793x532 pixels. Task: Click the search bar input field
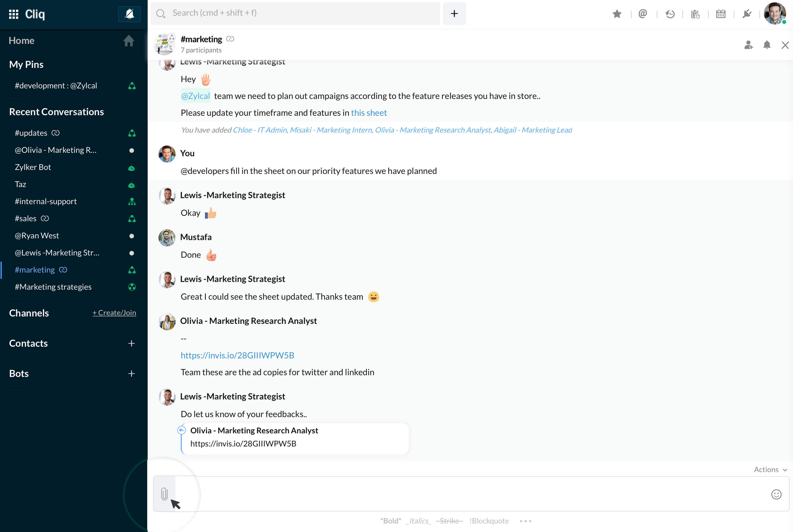click(295, 13)
